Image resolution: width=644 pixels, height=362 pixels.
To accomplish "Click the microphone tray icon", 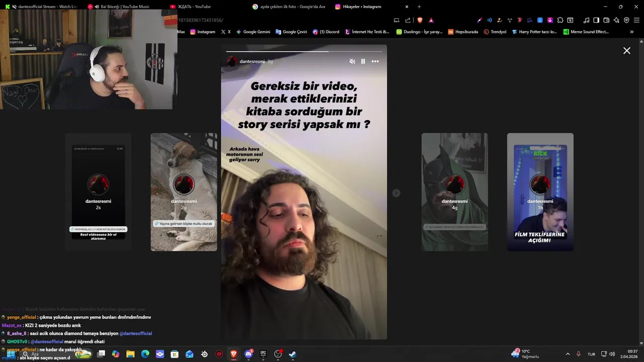I will (x=579, y=354).
